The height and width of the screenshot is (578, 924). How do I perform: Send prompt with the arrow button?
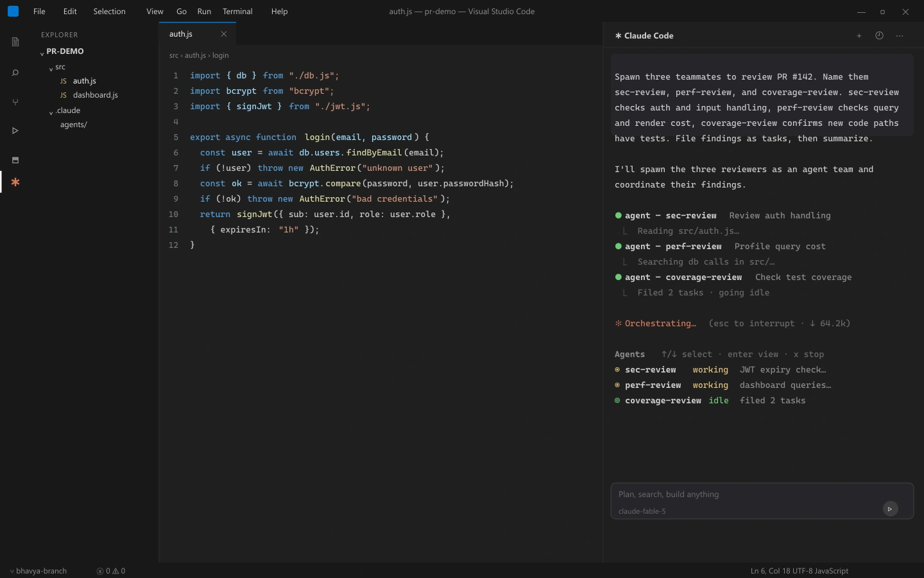click(x=890, y=509)
